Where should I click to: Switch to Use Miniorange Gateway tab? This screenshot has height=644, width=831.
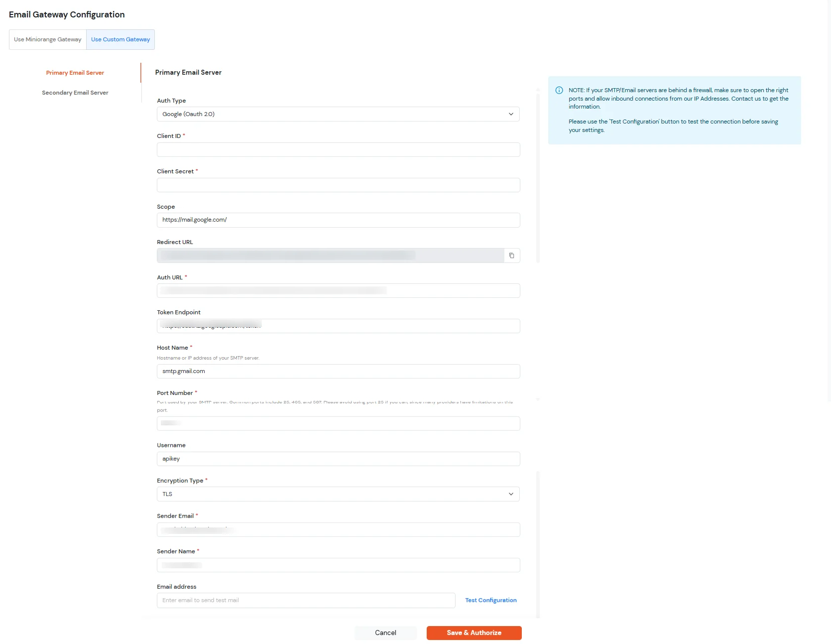coord(47,39)
